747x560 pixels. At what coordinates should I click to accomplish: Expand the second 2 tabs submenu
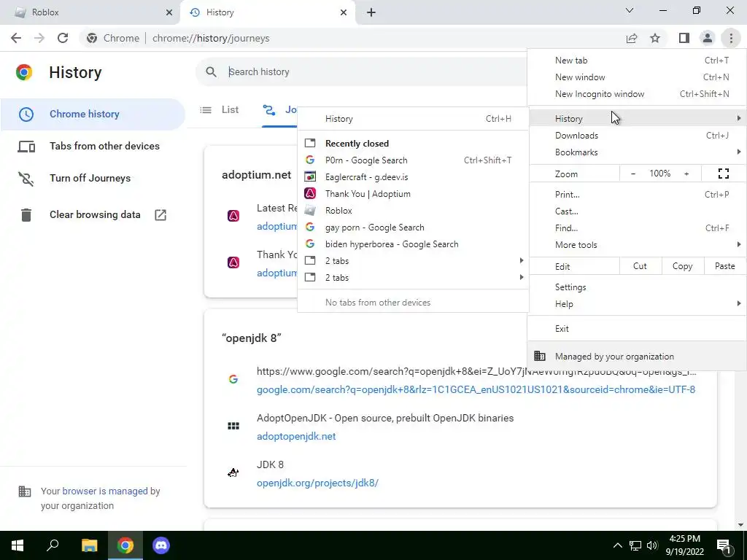click(x=414, y=278)
